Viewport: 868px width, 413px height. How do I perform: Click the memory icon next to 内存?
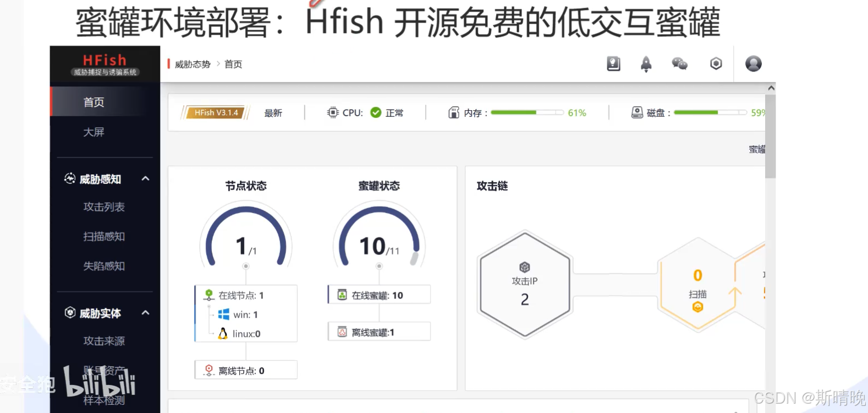pyautogui.click(x=454, y=112)
